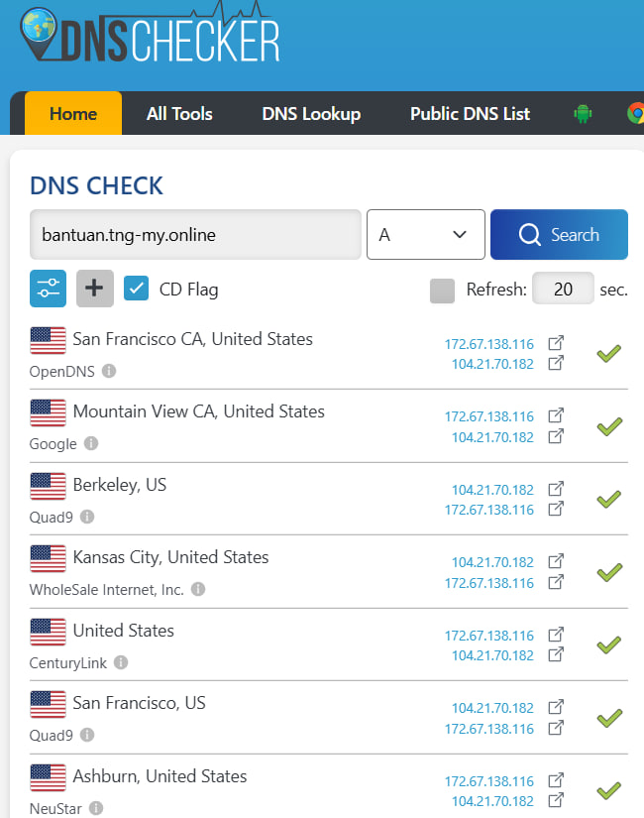
Task: Open CenturyLink IP link 172.67.138.116
Action: (x=489, y=635)
